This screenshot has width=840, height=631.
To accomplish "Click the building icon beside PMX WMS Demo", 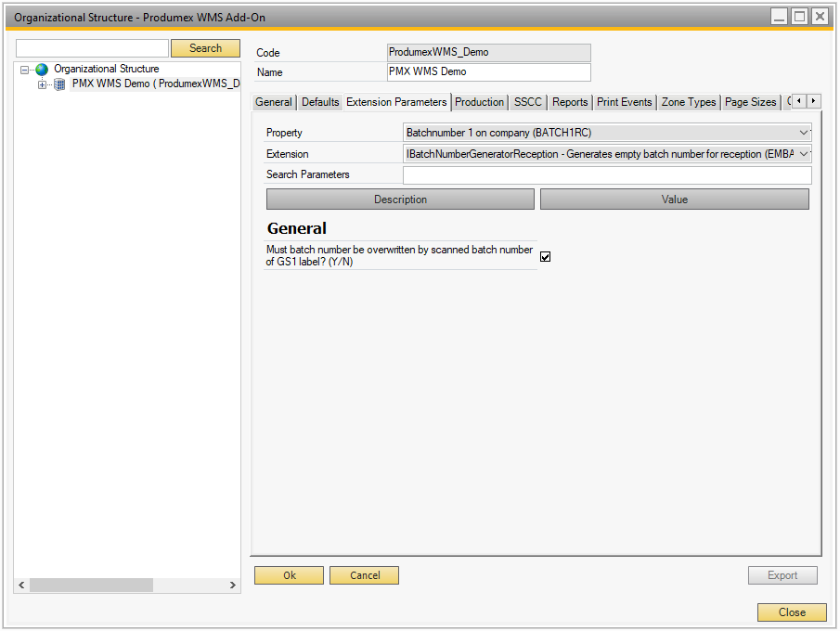I will click(x=59, y=84).
